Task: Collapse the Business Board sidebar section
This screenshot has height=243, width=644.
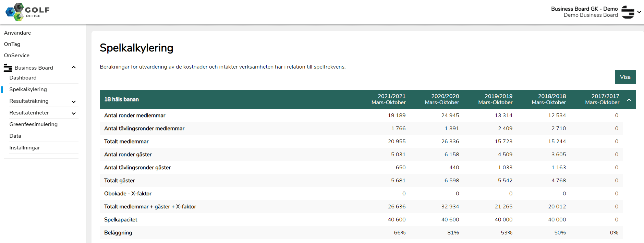Action: [x=73, y=68]
